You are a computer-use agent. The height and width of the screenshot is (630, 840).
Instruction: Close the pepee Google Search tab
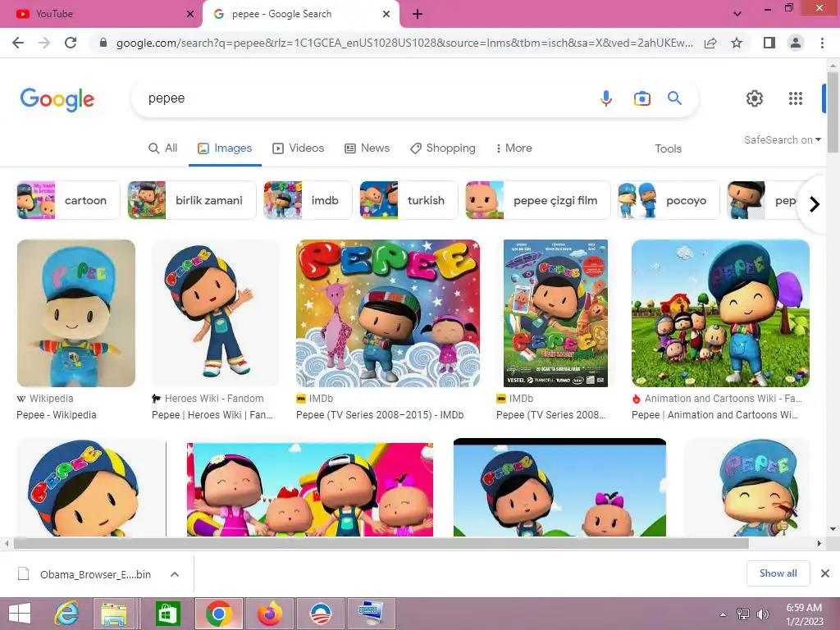tap(386, 14)
